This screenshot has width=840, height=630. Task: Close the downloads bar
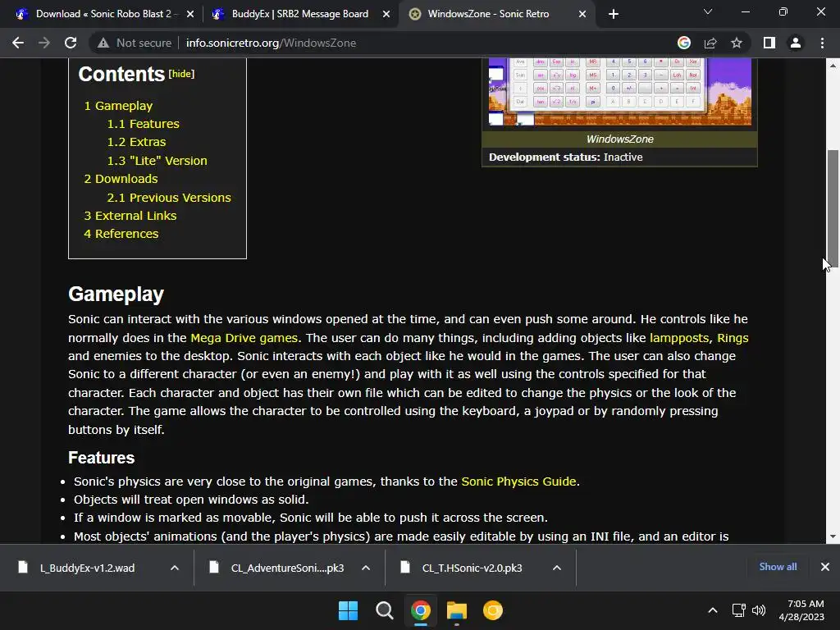coord(825,567)
